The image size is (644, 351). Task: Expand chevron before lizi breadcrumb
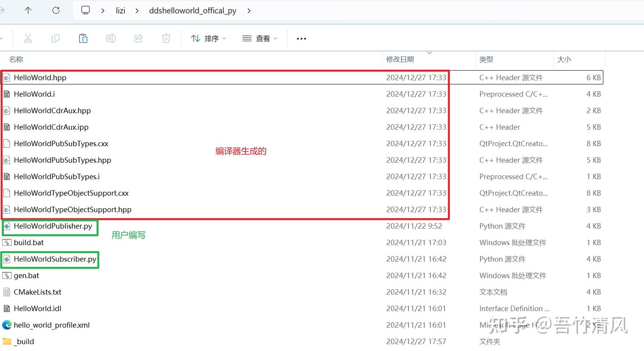pyautogui.click(x=103, y=11)
